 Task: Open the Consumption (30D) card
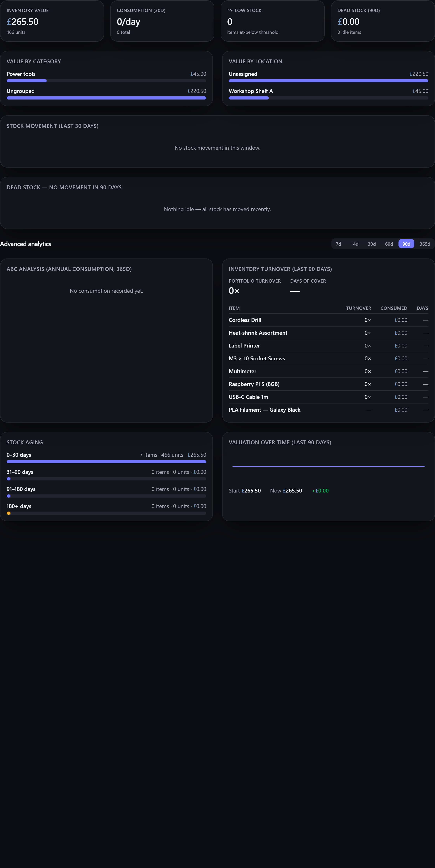click(x=162, y=21)
